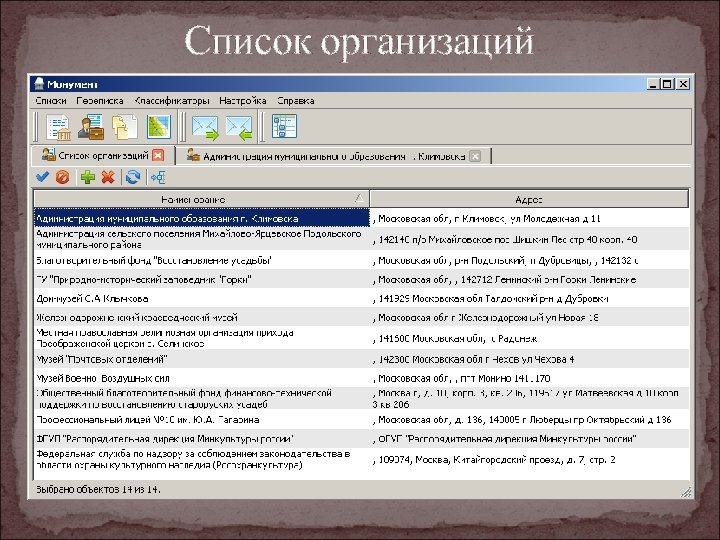This screenshot has height=540, width=720.
Task: Click the send mail green arrow icon
Action: point(205,128)
